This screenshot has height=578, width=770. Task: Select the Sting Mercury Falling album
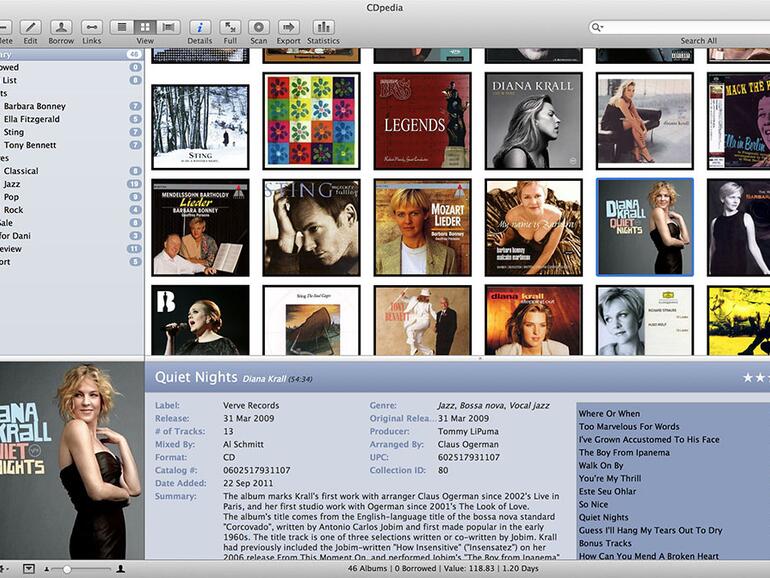[x=311, y=227]
